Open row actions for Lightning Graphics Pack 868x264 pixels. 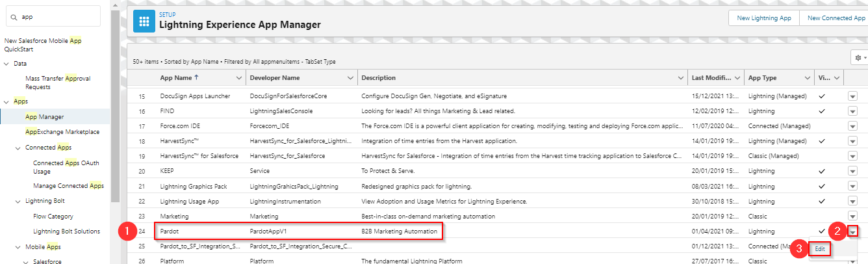click(x=853, y=186)
